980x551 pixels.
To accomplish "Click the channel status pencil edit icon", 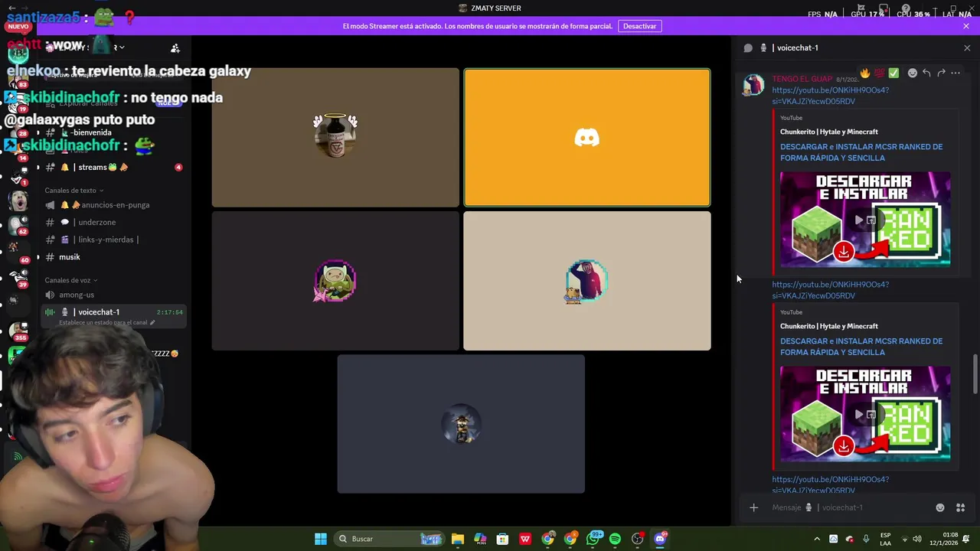I will coord(152,323).
